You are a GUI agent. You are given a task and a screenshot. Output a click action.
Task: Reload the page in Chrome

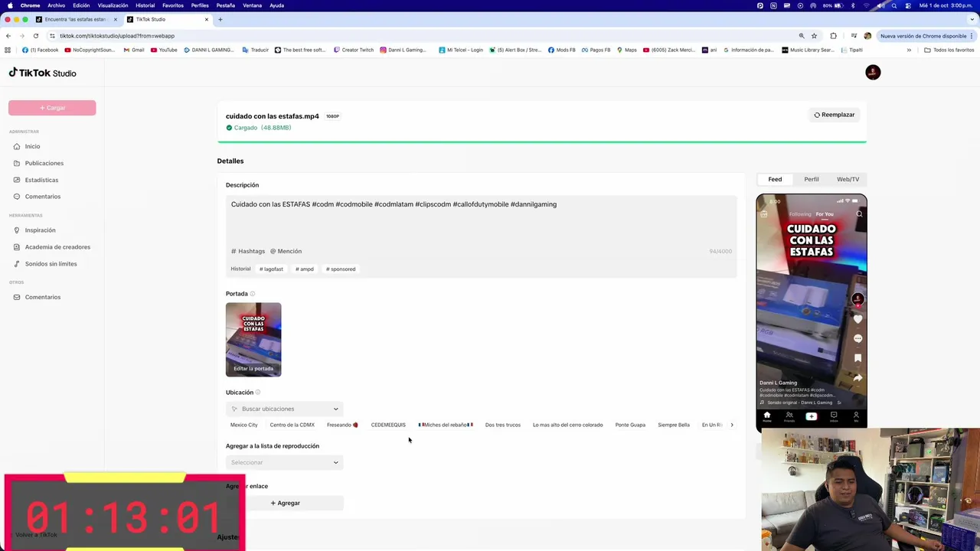coord(35,36)
